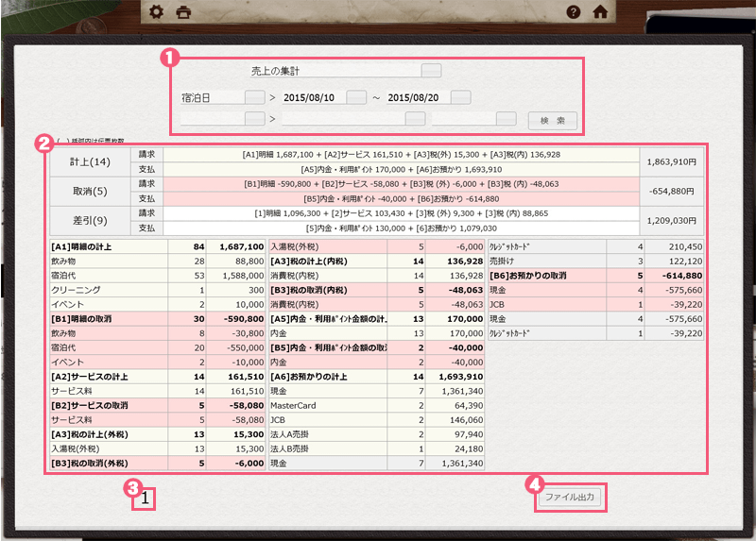Viewport: 756px width, 541px height.
Task: Click the end date field 2015/08/20
Action: coord(418,97)
